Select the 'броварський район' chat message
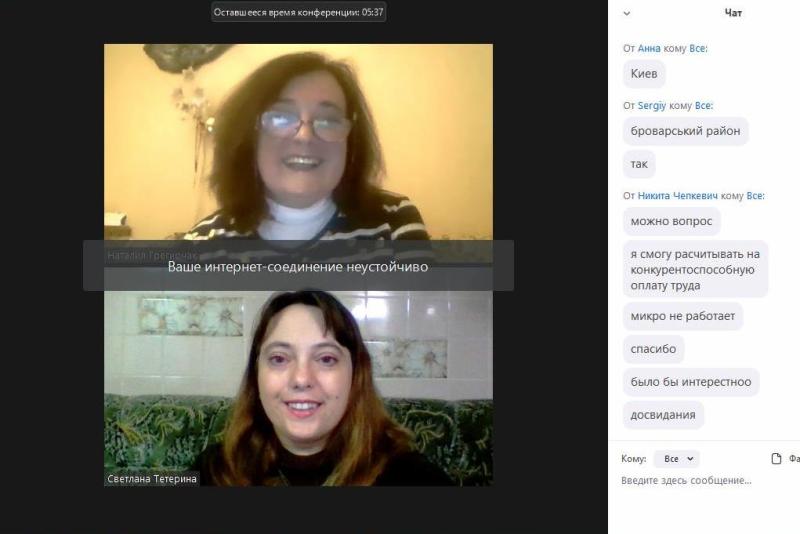Viewport: 800px width, 534px height. pos(685,131)
